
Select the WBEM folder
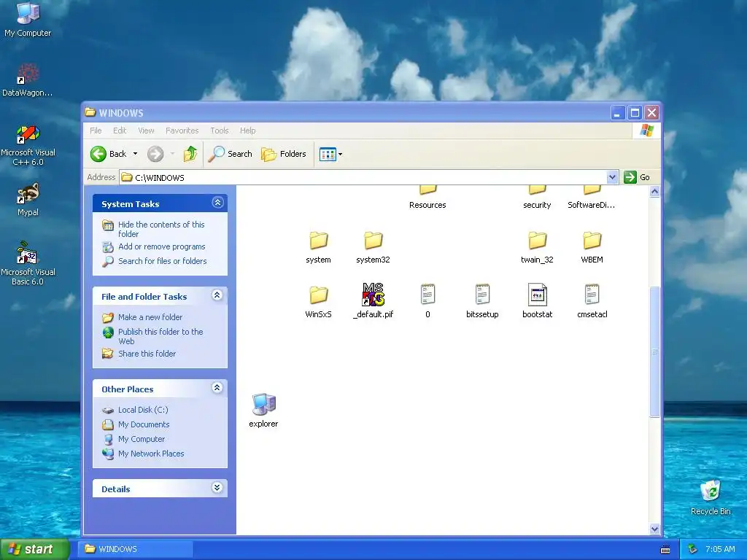(x=592, y=241)
